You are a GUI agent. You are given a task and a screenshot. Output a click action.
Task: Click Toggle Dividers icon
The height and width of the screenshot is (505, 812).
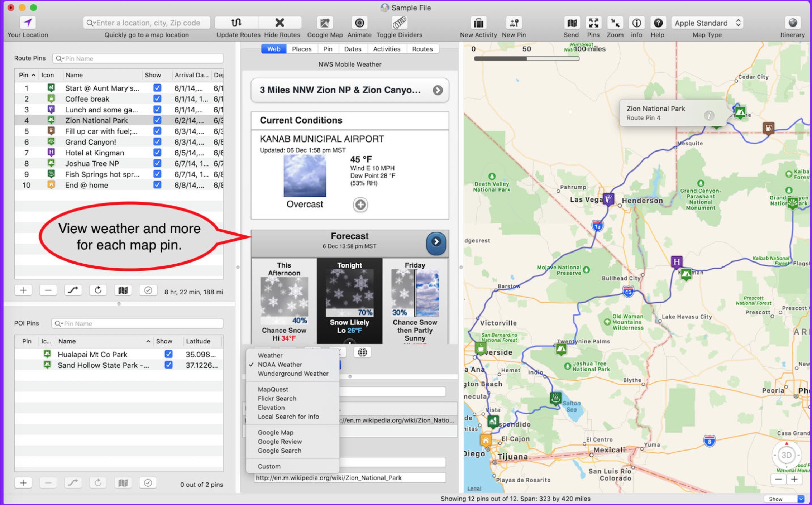399,23
